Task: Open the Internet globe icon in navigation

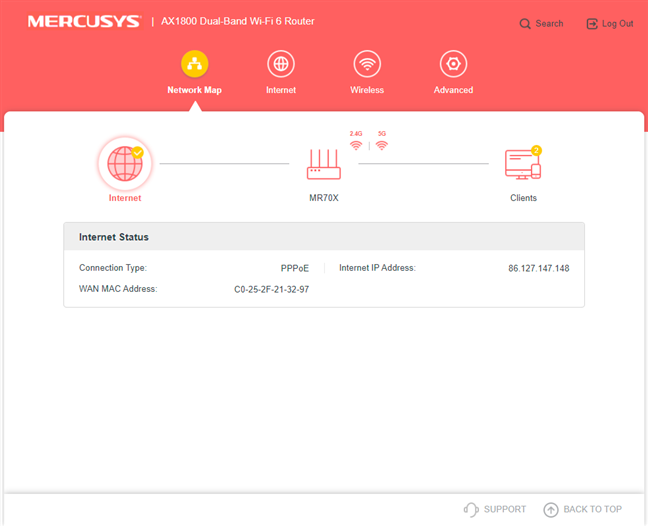Action: click(281, 64)
